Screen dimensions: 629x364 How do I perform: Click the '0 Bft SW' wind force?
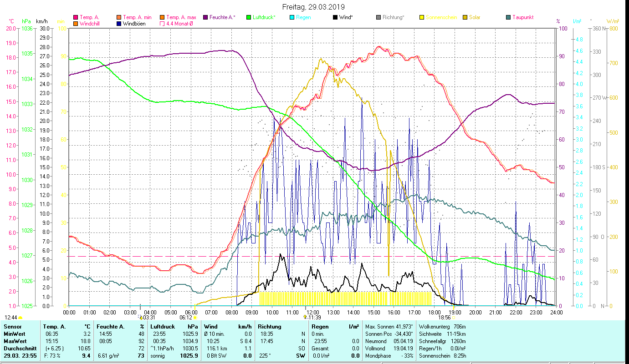[x=216, y=356]
